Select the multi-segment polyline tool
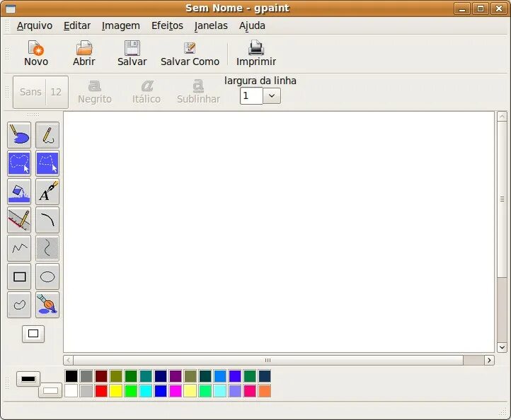 (x=19, y=248)
